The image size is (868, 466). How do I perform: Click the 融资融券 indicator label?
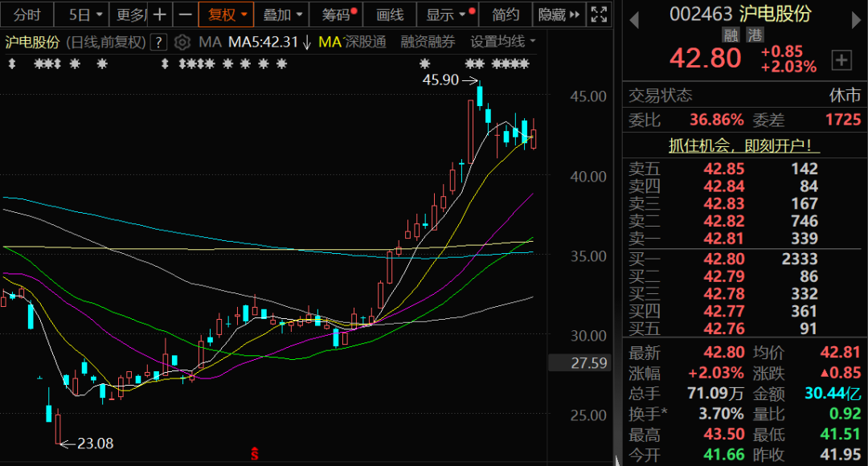428,42
